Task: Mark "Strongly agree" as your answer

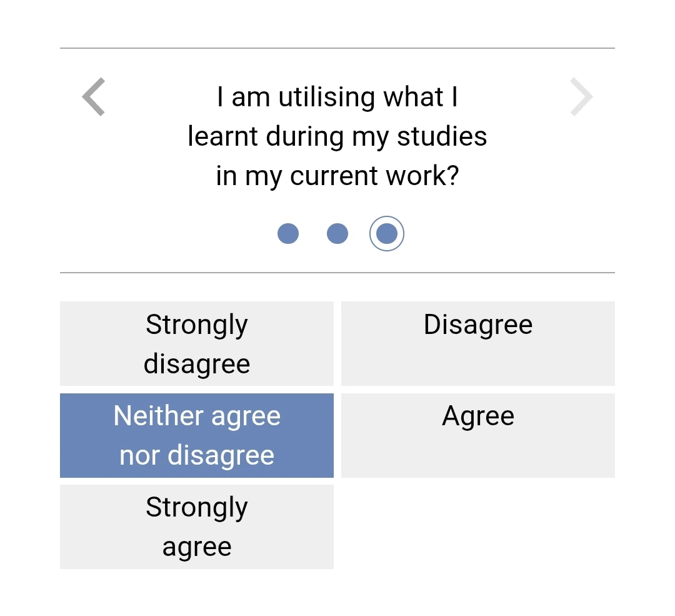Action: tap(197, 527)
